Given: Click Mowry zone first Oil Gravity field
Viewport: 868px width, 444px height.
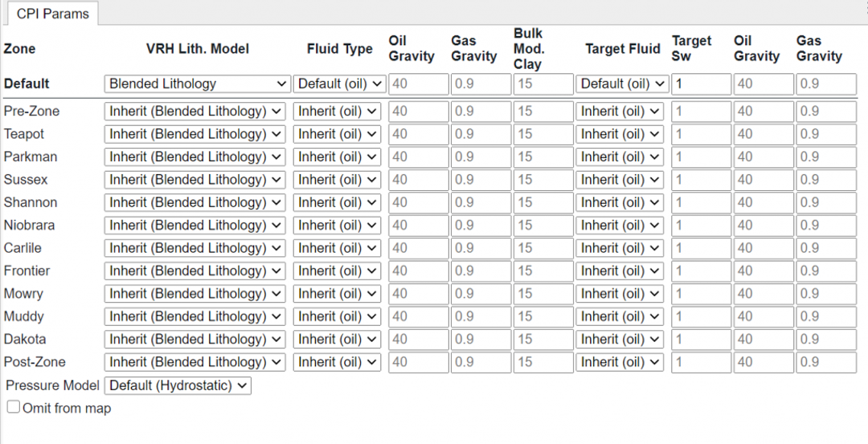Looking at the screenshot, I should [419, 294].
